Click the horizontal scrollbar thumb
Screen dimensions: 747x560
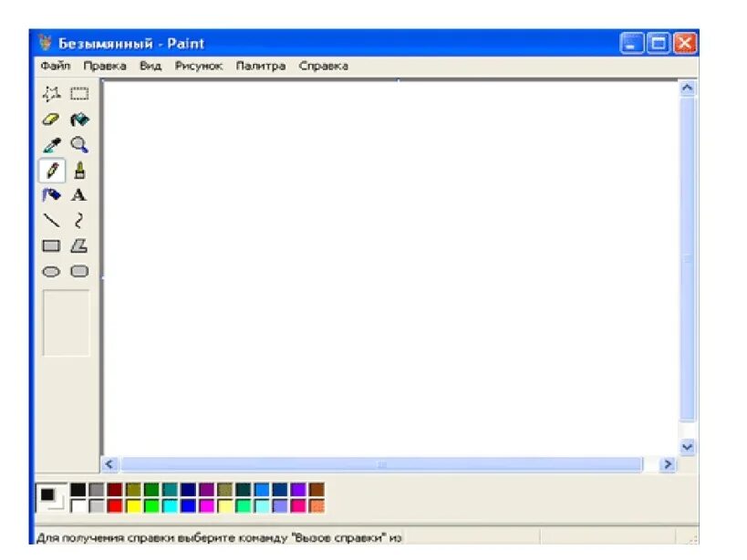381,464
